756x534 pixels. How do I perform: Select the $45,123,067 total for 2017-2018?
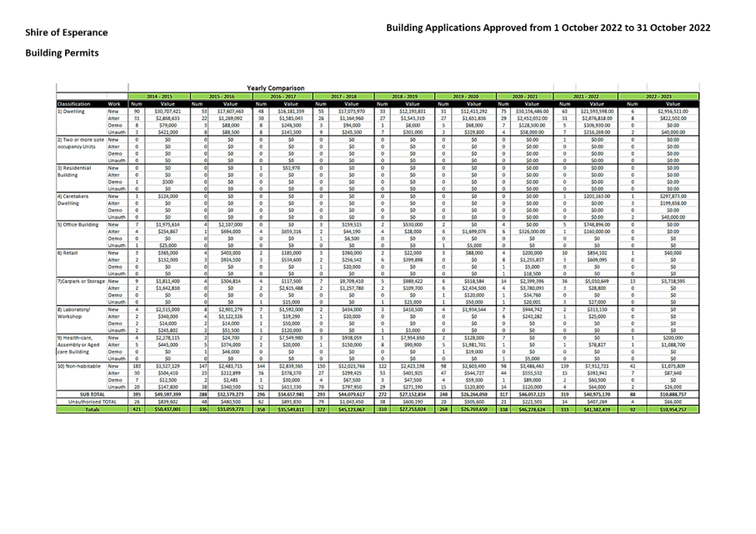353,410
